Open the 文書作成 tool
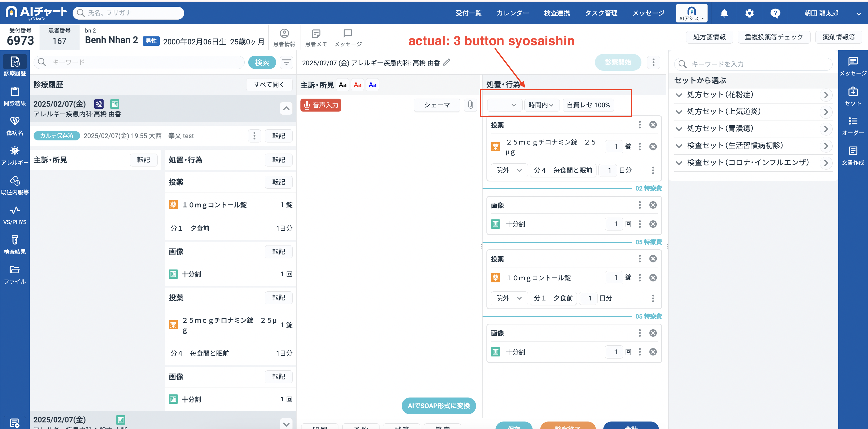The width and height of the screenshot is (868, 429). point(853,155)
